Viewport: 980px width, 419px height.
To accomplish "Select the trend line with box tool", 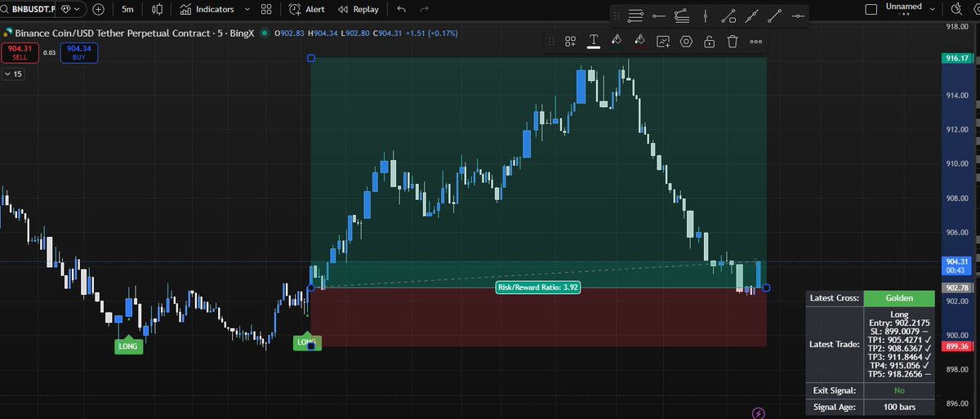I will pos(730,16).
